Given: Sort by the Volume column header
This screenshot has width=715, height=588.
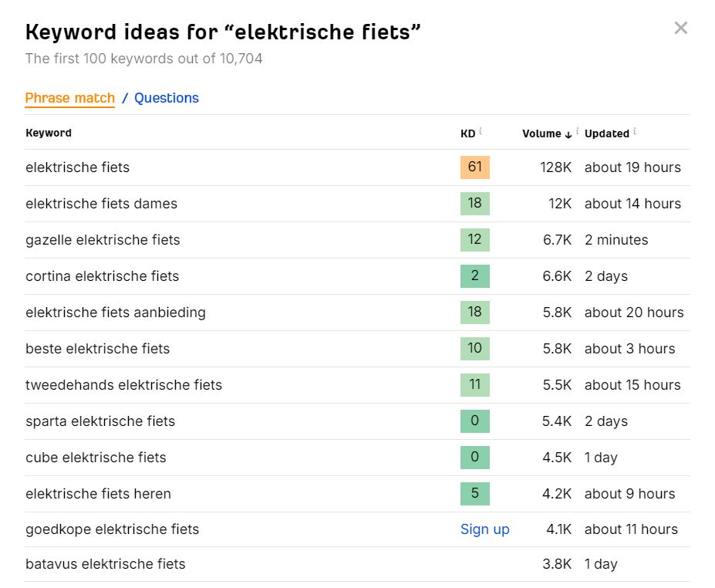Looking at the screenshot, I should 541,133.
